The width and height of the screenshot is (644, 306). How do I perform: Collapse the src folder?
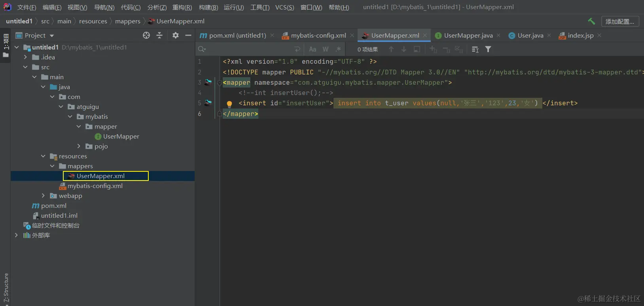[x=25, y=67]
